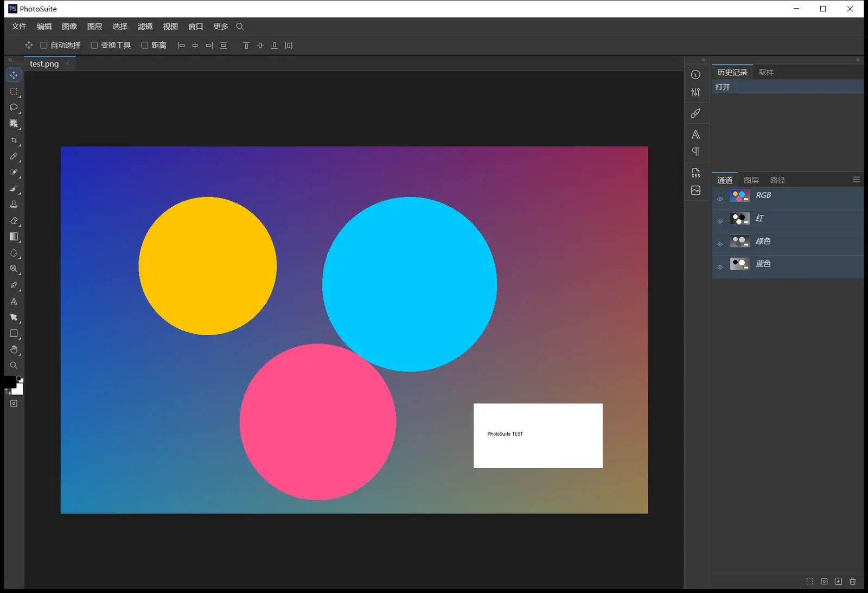This screenshot has width=868, height=593.
Task: Open the CSS panel icon
Action: (x=695, y=173)
